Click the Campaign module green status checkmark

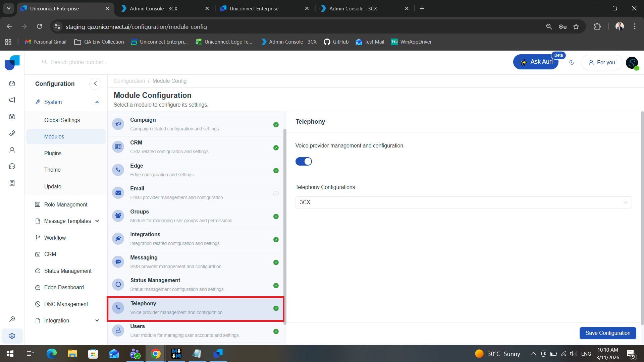point(276,125)
